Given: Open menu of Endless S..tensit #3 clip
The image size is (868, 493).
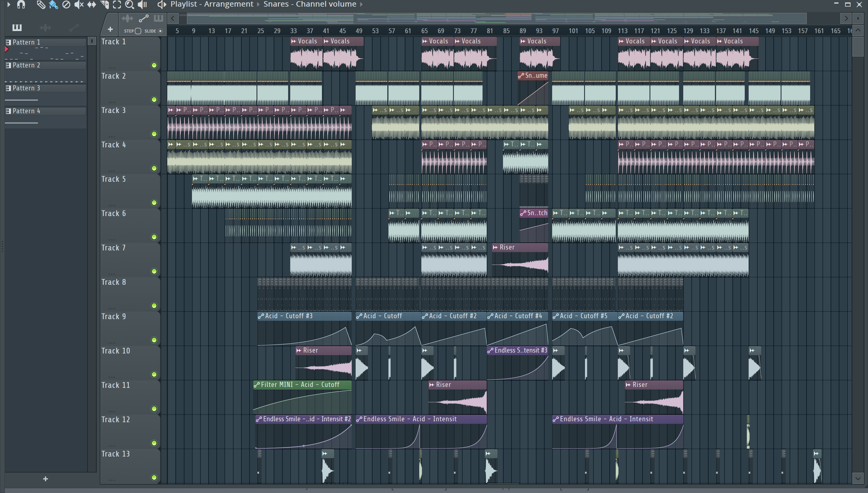Looking at the screenshot, I should 490,351.
